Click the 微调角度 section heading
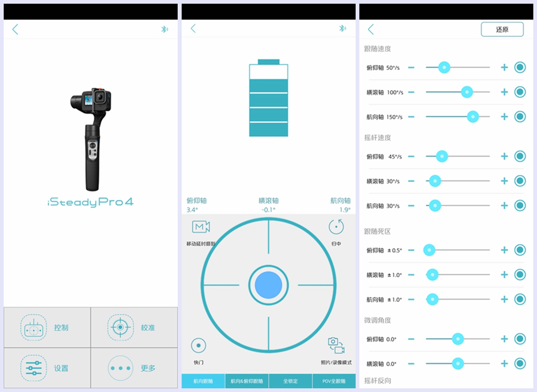Screen dimensions: 537x392 (378, 321)
